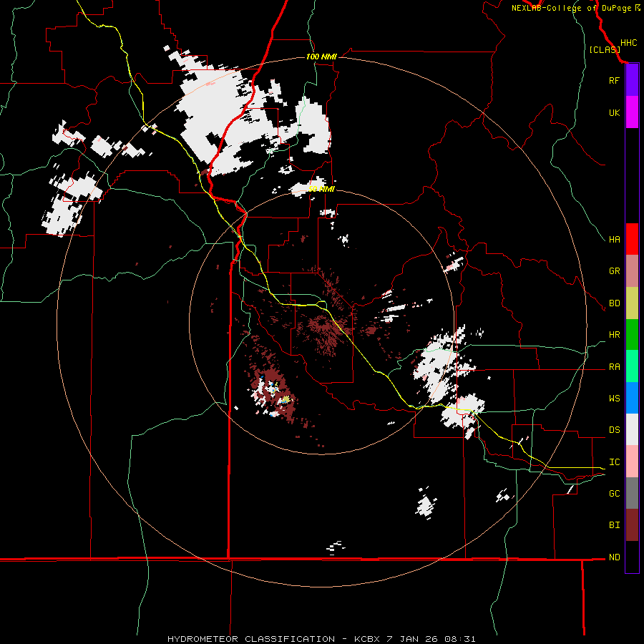The width and height of the screenshot is (644, 644).
Task: Click the yellow BD legend color swatch
Action: (x=632, y=303)
